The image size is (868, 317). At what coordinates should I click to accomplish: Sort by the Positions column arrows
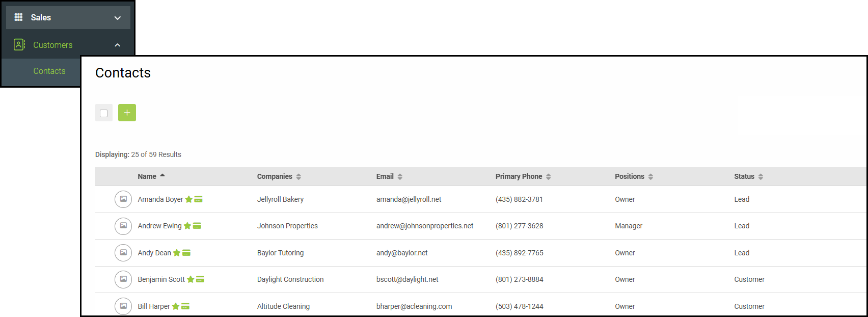pos(650,176)
